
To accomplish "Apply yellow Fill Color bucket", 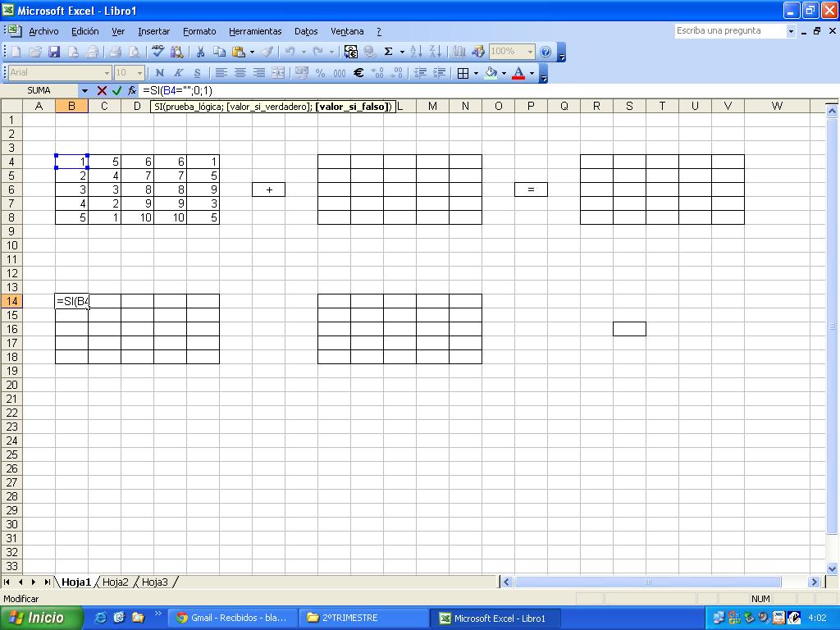I will [491, 73].
